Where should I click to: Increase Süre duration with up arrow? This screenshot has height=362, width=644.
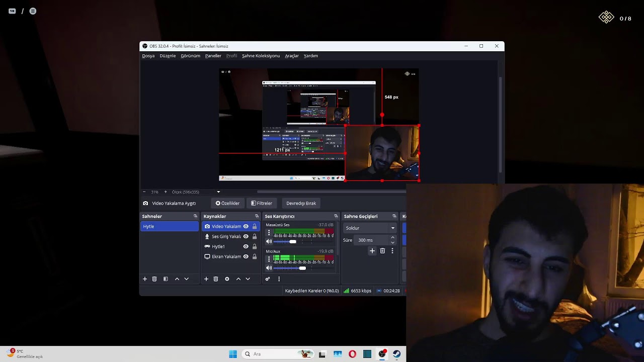392,238
